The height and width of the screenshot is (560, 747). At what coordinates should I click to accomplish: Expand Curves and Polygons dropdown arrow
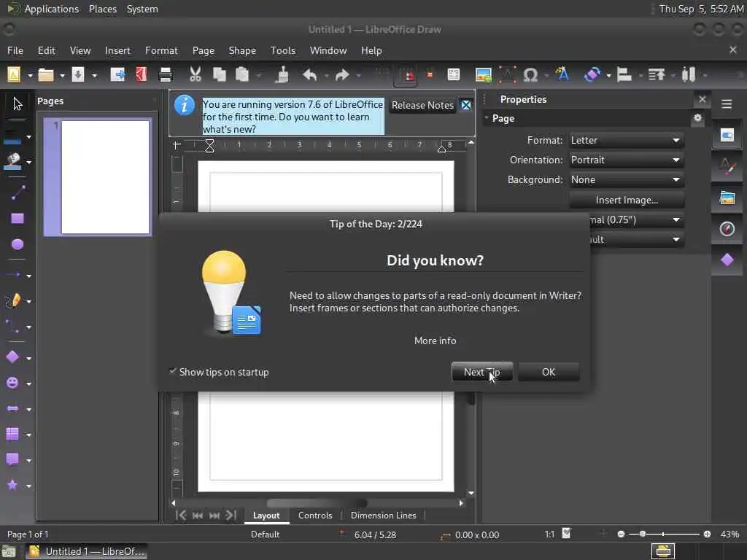pyautogui.click(x=28, y=301)
